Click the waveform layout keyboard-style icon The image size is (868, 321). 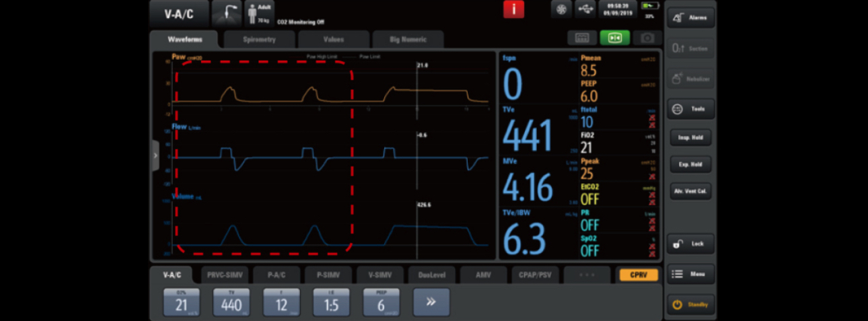(582, 38)
